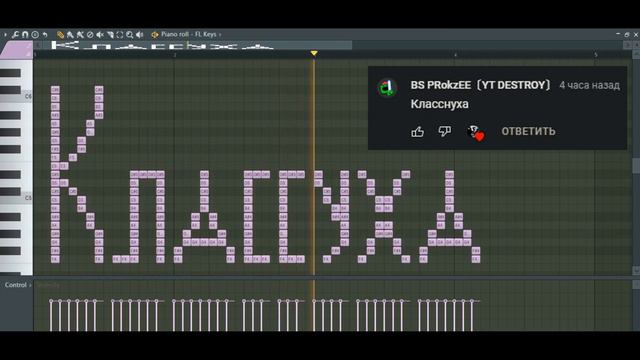
Task: Click the yellow playhead marker on timeline
Action: coord(314,53)
